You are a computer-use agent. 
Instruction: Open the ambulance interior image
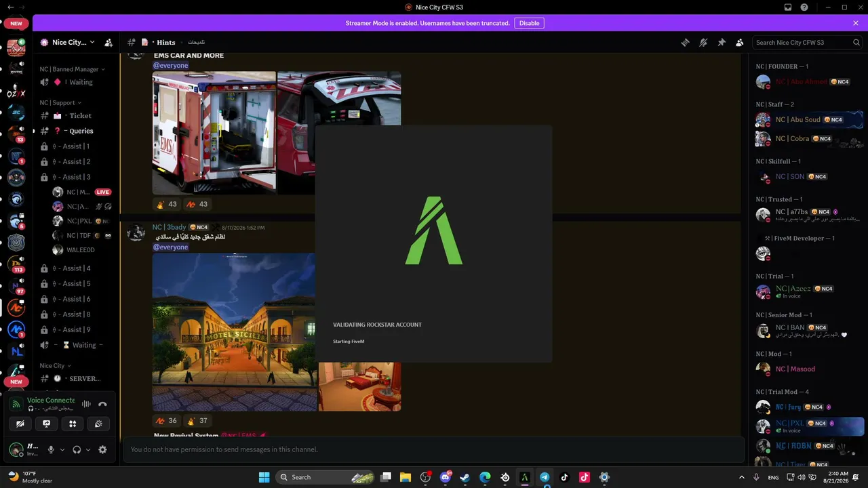coord(214,133)
